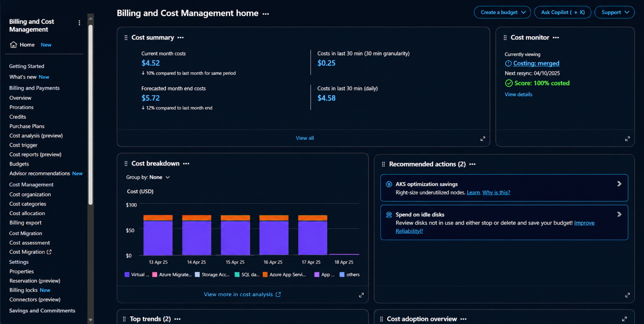Screen dimensions: 644x324
Task: Click the clock icon beside Costing: merged
Action: (x=508, y=63)
